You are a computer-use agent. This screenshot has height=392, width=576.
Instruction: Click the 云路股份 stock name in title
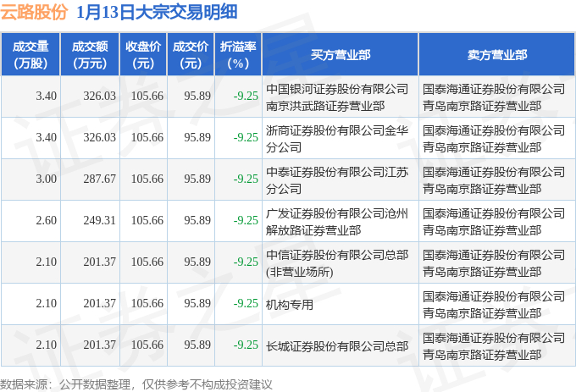click(x=34, y=12)
